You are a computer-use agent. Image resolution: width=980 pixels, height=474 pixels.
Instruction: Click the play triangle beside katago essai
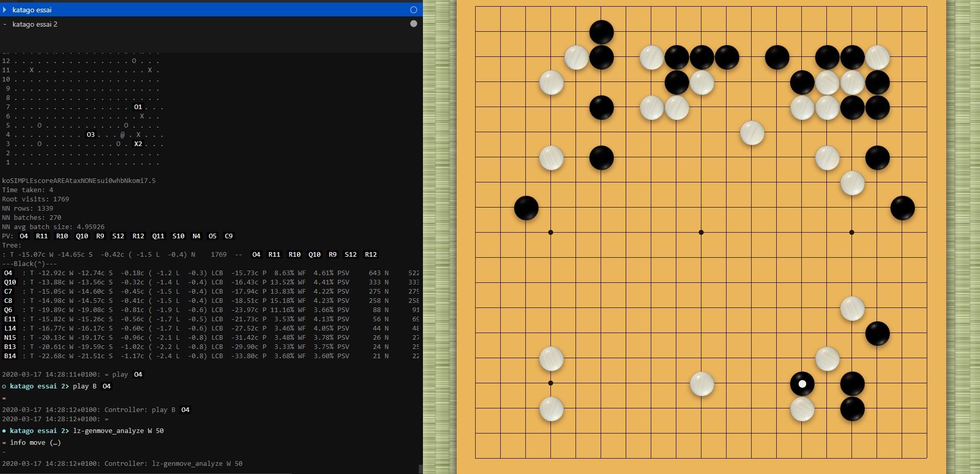[5, 10]
